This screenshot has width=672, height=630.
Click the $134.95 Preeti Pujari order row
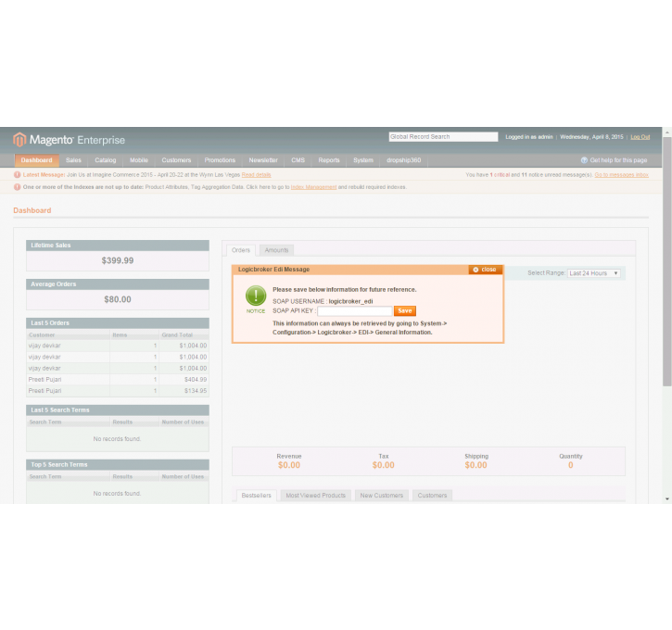[x=118, y=391]
